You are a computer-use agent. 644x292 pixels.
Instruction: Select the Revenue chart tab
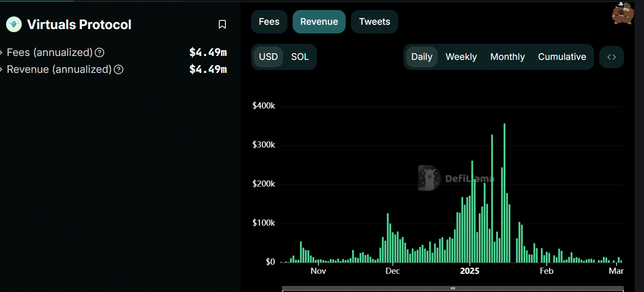click(319, 22)
